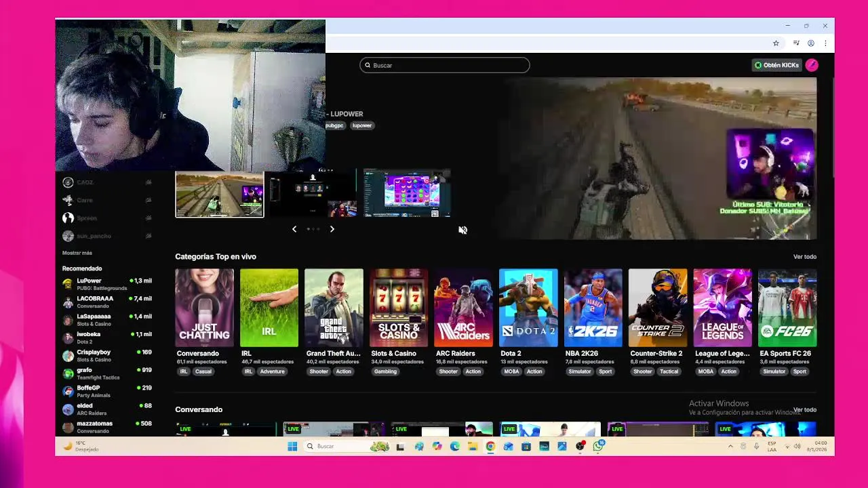Select the PUBG stream carousel thumbnail
The image size is (868, 488).
click(x=220, y=195)
